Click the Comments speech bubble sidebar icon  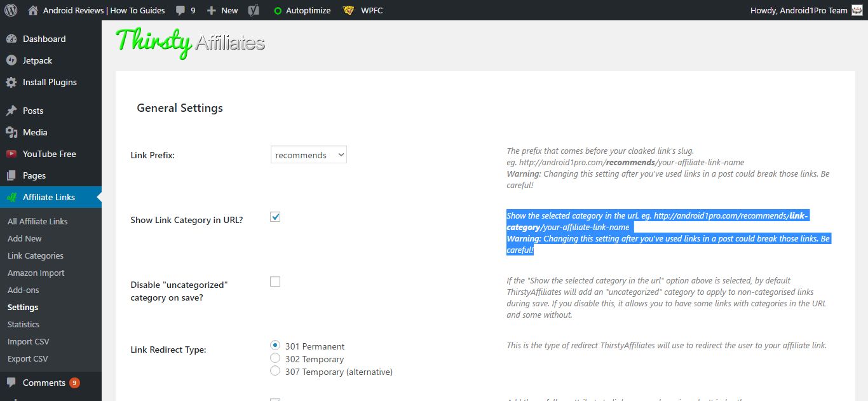click(11, 383)
